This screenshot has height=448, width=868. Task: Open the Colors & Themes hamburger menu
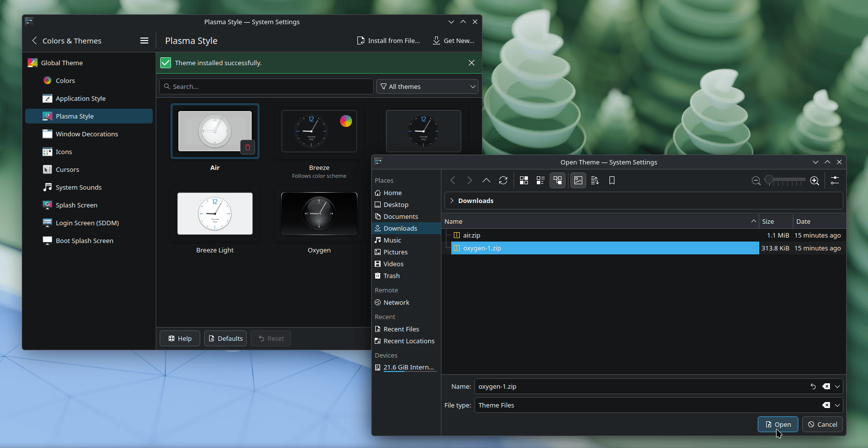coord(144,41)
